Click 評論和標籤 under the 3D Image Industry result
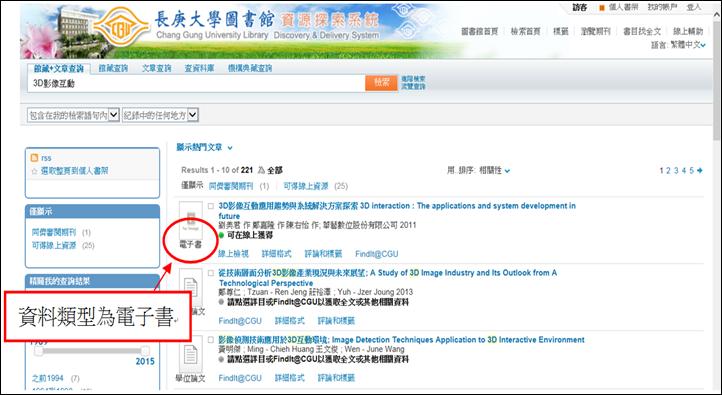 (x=337, y=320)
